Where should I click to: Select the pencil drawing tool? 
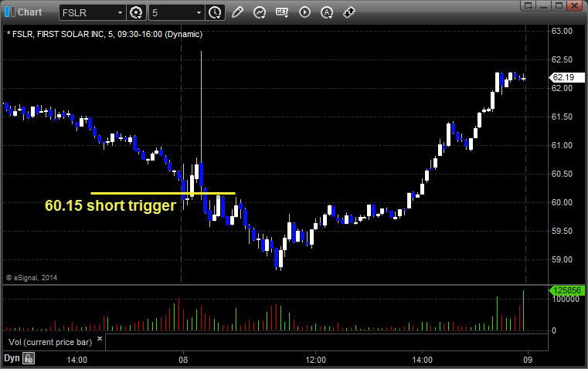pos(237,12)
